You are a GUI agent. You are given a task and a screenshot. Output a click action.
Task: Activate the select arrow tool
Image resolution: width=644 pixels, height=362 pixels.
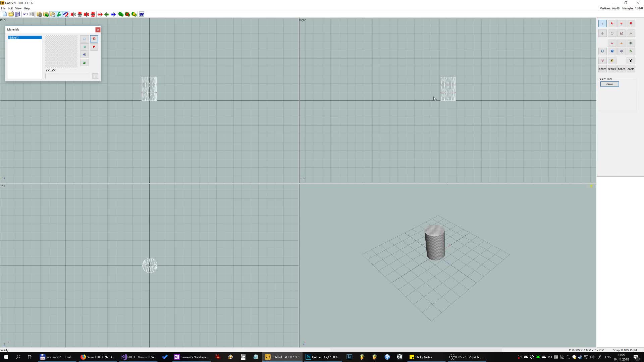[603, 23]
